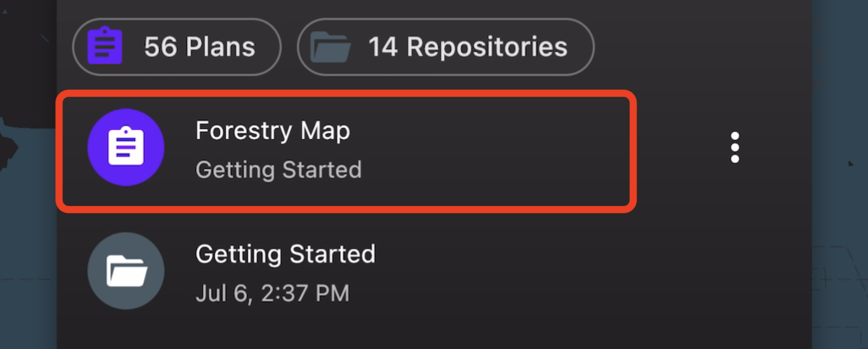Click the folder icon in Repositories chip

click(330, 47)
